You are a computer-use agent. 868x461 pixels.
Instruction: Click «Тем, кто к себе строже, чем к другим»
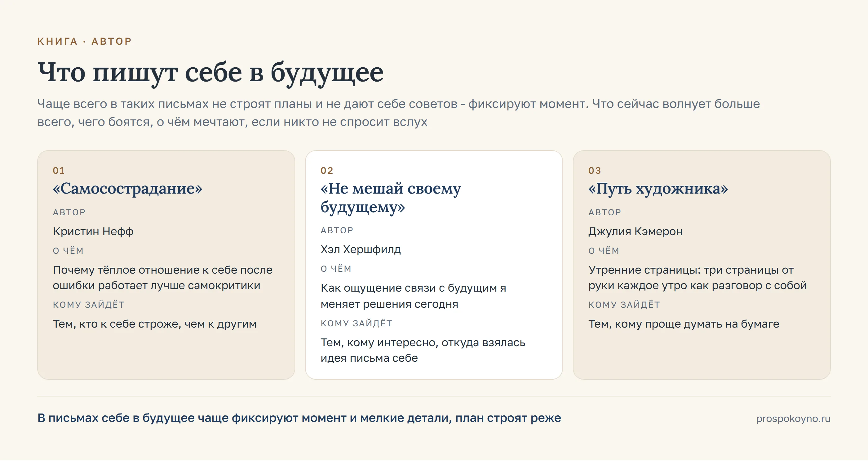point(154,324)
